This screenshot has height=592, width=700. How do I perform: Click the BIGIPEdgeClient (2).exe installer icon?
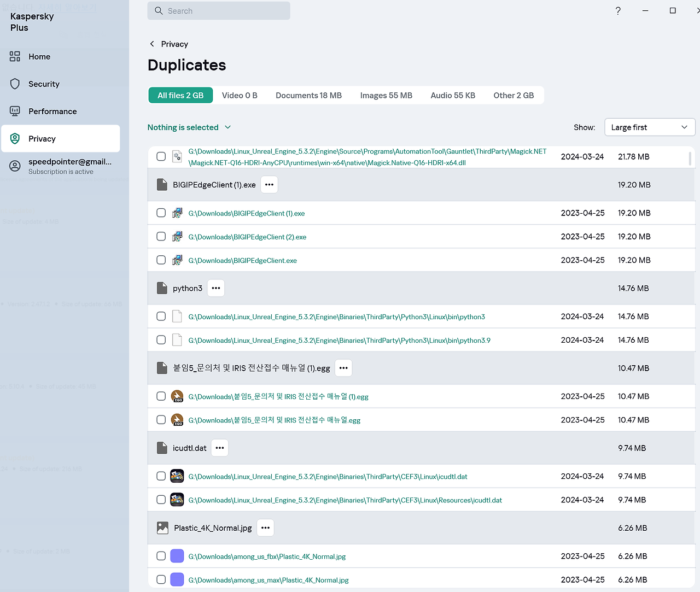(177, 237)
